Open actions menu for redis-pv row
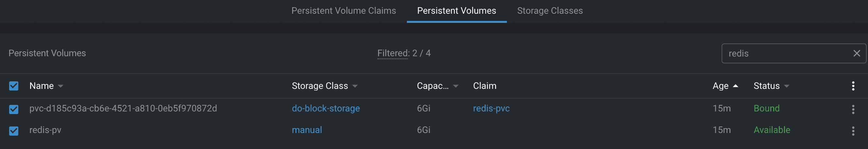The width and height of the screenshot is (868, 149). coord(853,131)
